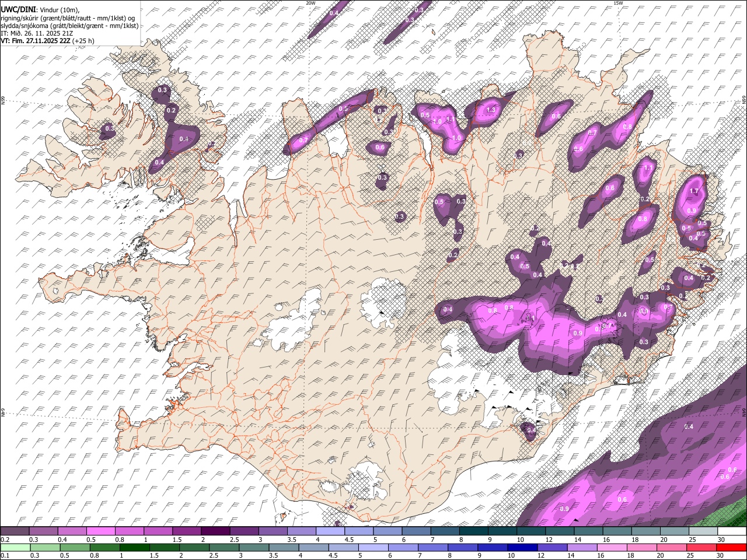This screenshot has width=747, height=560.
Task: Pick the dark teal 9 swatch in top legend row
Action: (501, 531)
